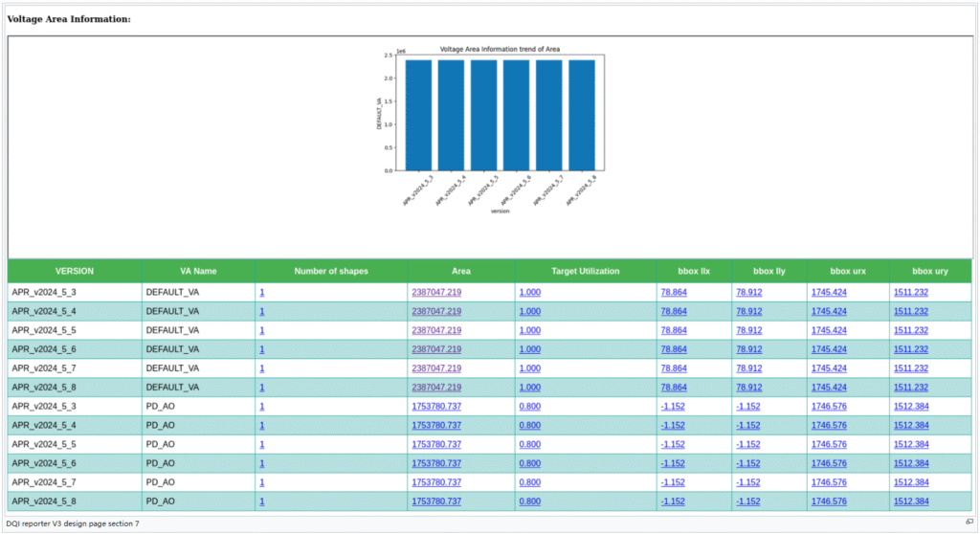Open Area link for PD_AO APR_v2024_5_3
The height and width of the screenshot is (534, 980).
436,407
